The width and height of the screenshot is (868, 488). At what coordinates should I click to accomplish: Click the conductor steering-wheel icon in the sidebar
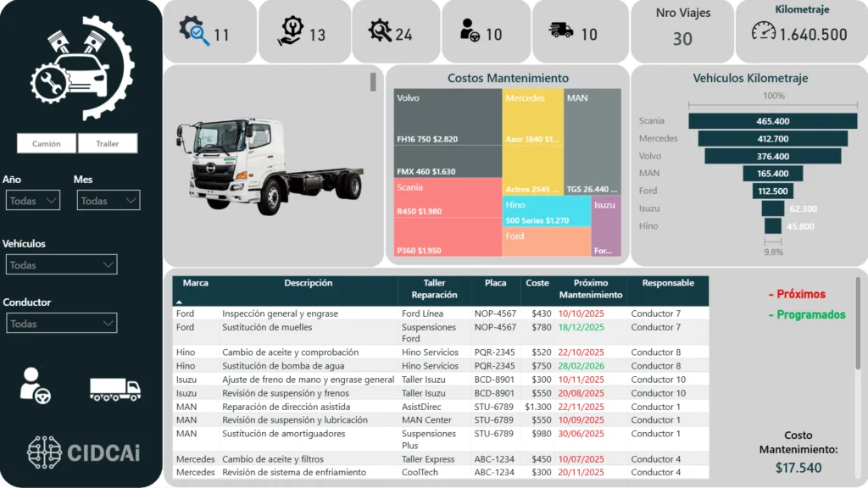pos(36,385)
